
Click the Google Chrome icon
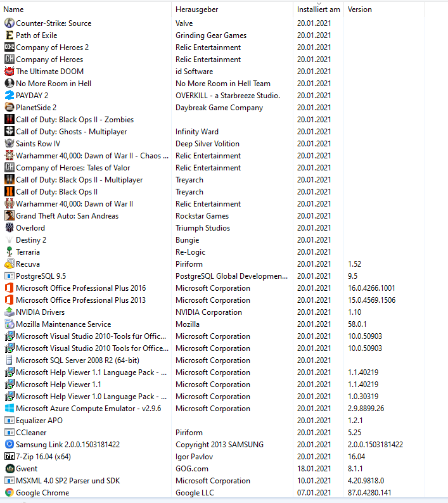pyautogui.click(x=10, y=492)
